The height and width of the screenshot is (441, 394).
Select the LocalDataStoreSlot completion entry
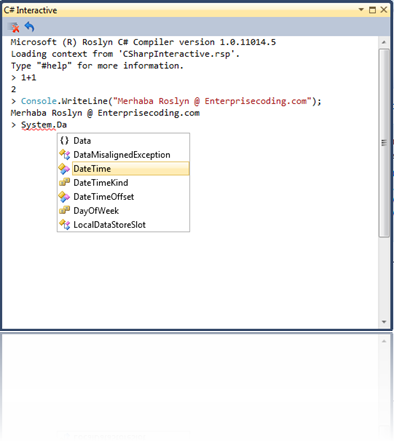point(109,225)
